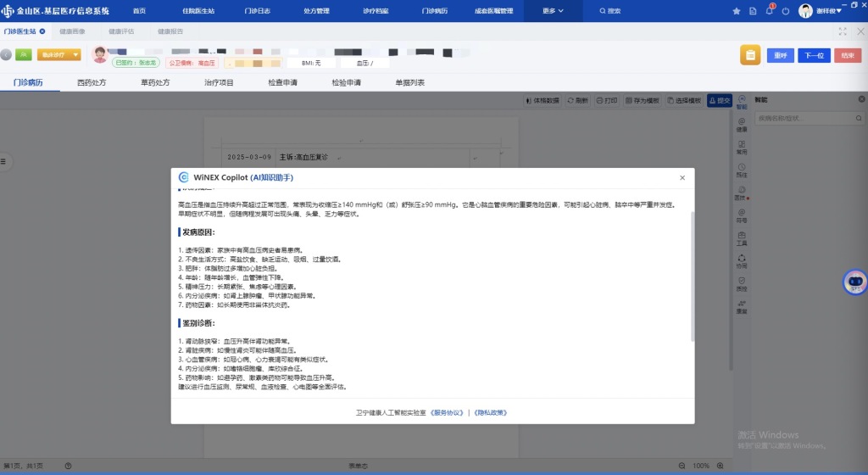
Task: Click the fullscreen expand icon
Action: pyautogui.click(x=842, y=31)
